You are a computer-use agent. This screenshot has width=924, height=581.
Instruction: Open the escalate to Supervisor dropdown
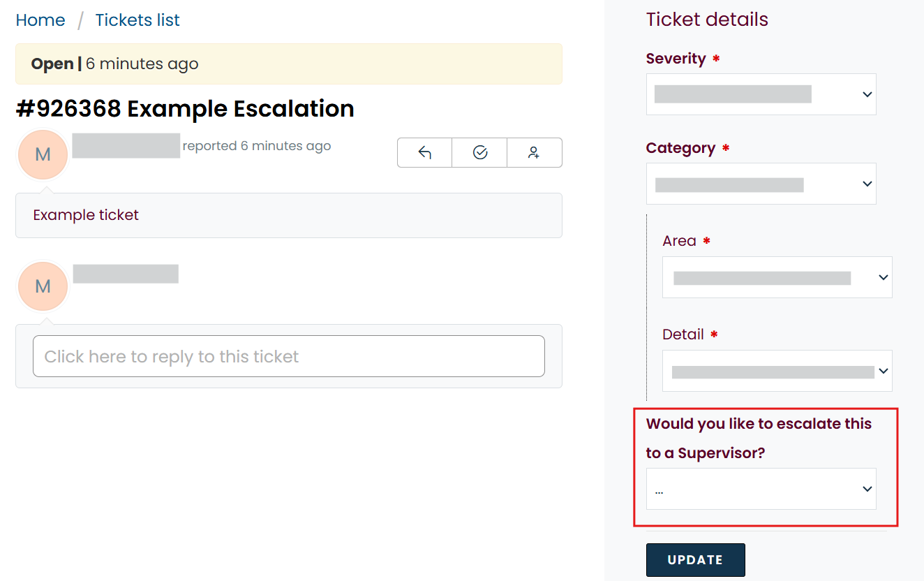(761, 489)
